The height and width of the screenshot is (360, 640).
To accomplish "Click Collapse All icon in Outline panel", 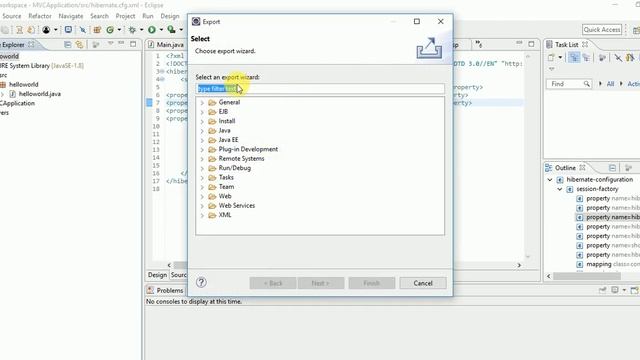I will (612, 168).
